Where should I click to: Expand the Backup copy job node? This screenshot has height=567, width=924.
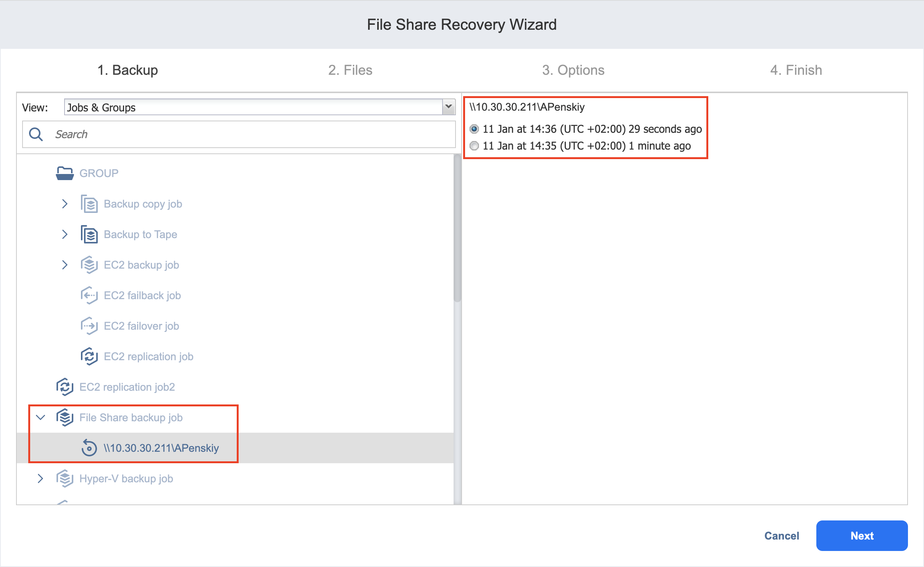coord(65,204)
